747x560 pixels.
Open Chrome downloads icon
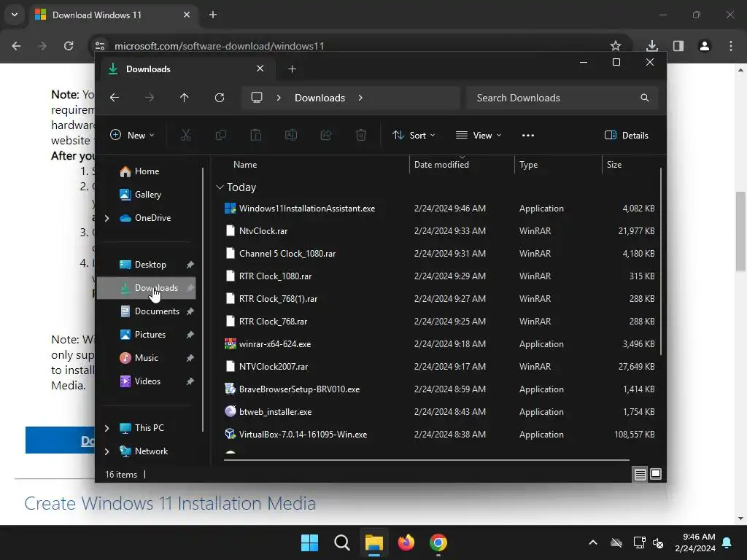pyautogui.click(x=652, y=46)
